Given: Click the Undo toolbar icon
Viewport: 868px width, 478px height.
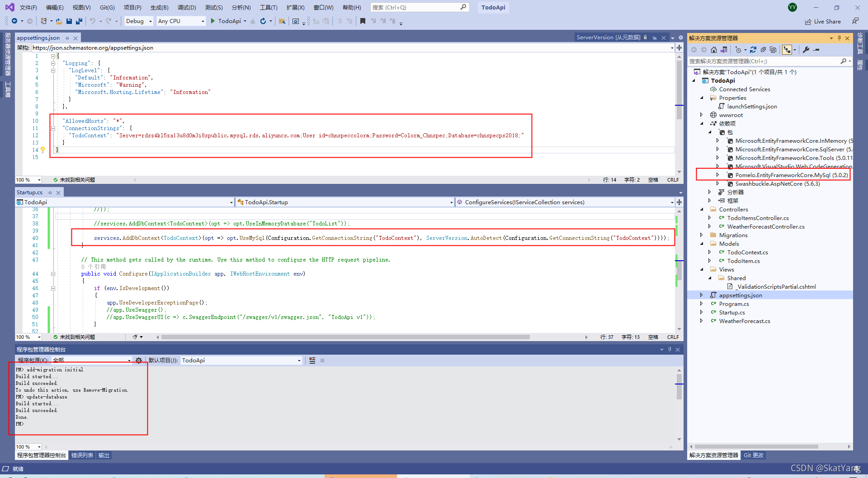Looking at the screenshot, I should click(92, 21).
